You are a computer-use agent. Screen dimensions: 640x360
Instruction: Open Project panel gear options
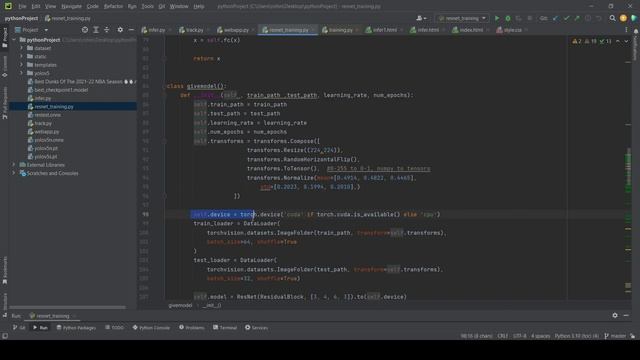(x=120, y=30)
